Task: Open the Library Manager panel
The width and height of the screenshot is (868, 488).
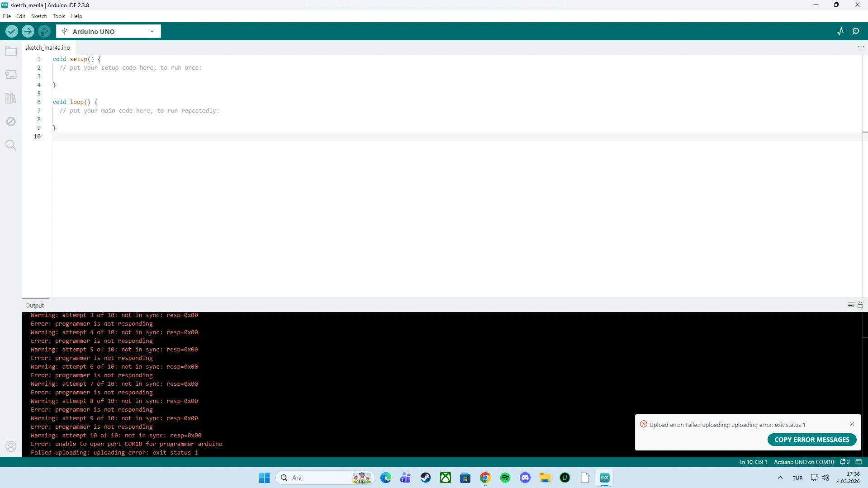Action: (x=11, y=98)
